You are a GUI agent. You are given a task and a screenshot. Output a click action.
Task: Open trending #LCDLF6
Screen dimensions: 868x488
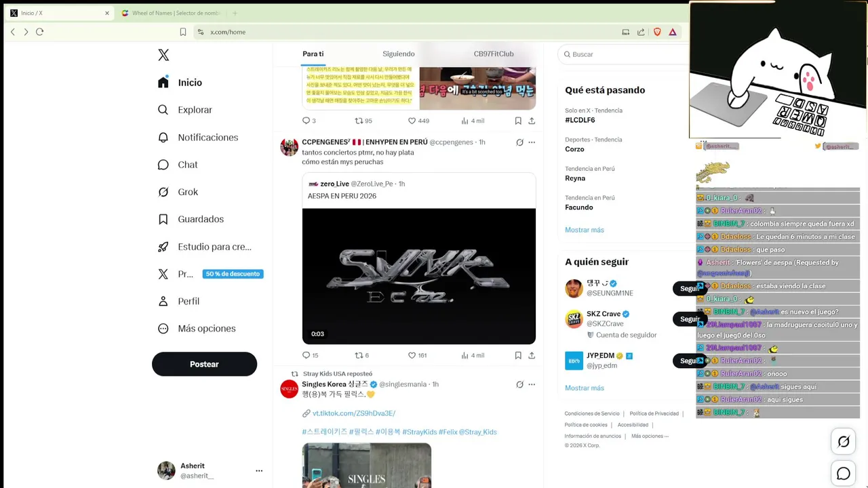580,120
